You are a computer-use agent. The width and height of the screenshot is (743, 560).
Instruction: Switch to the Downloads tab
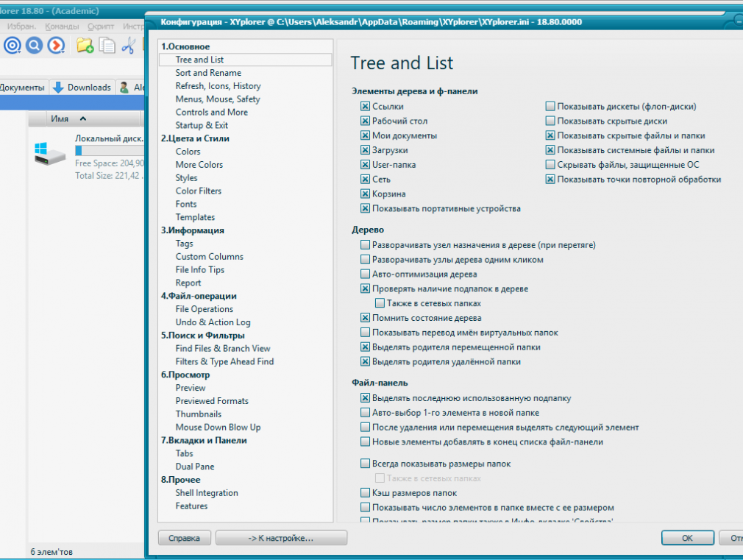click(x=82, y=88)
